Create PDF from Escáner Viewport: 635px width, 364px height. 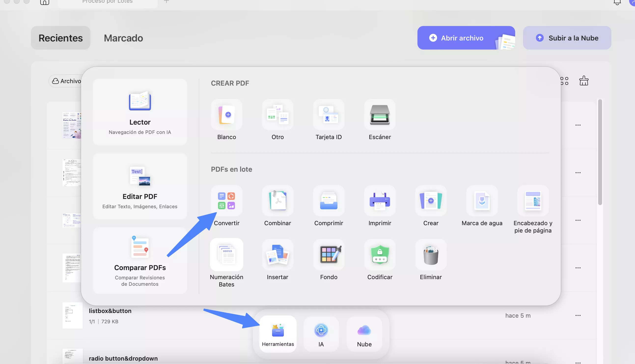point(380,115)
